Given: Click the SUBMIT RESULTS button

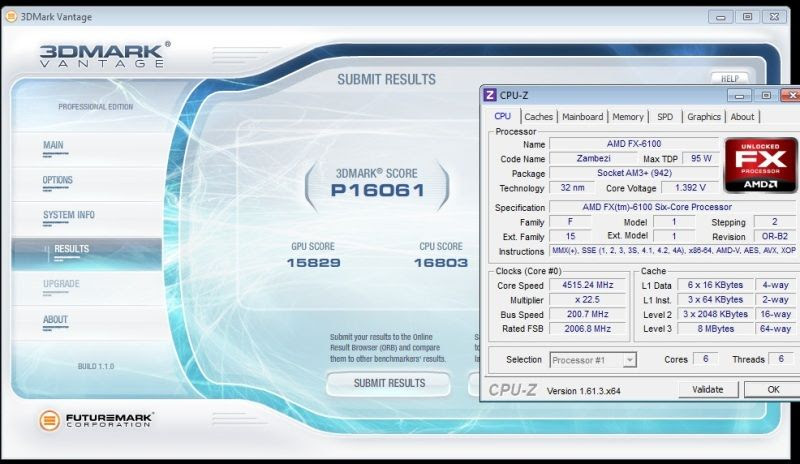Looking at the screenshot, I should [x=389, y=383].
